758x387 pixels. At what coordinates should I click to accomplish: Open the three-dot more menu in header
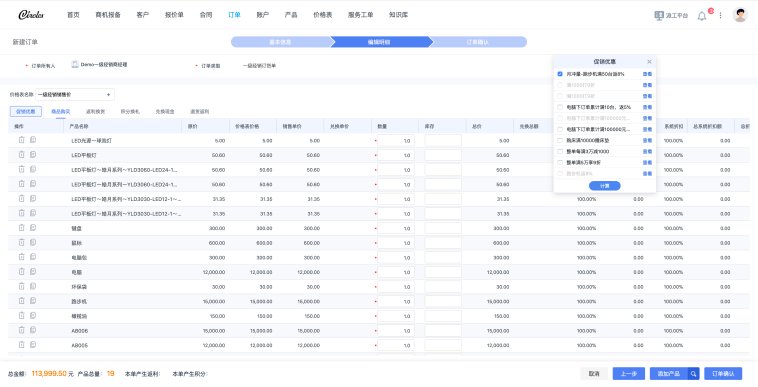720,15
